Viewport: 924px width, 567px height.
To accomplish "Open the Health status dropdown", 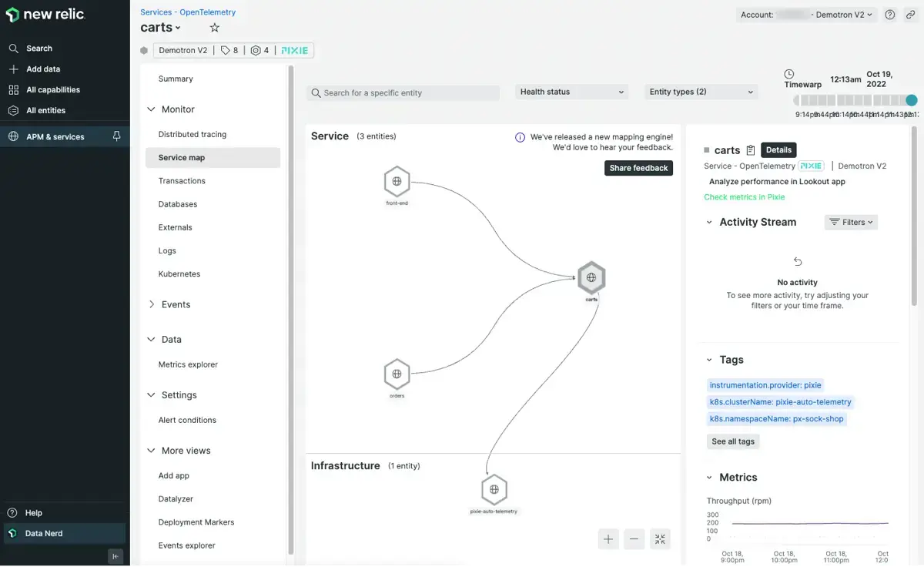I will point(571,92).
